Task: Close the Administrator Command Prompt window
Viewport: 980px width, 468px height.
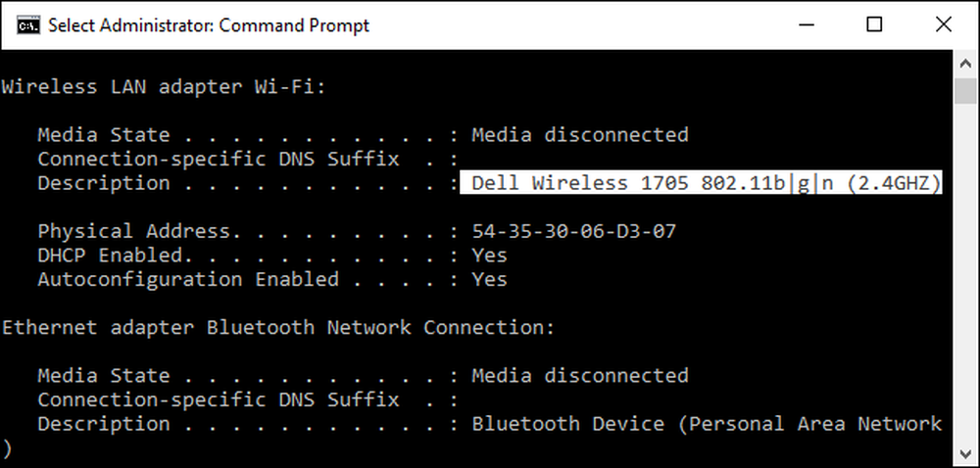Action: point(943,24)
